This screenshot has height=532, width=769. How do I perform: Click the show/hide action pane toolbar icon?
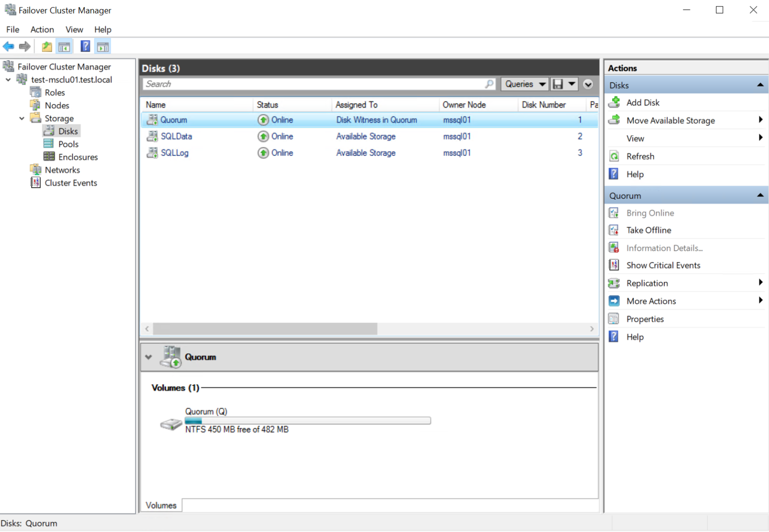pyautogui.click(x=103, y=46)
